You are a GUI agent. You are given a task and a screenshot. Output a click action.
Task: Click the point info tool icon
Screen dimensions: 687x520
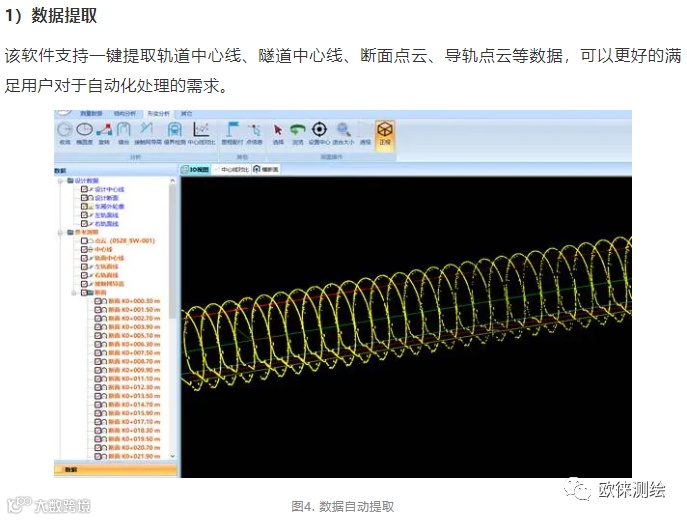[254, 133]
